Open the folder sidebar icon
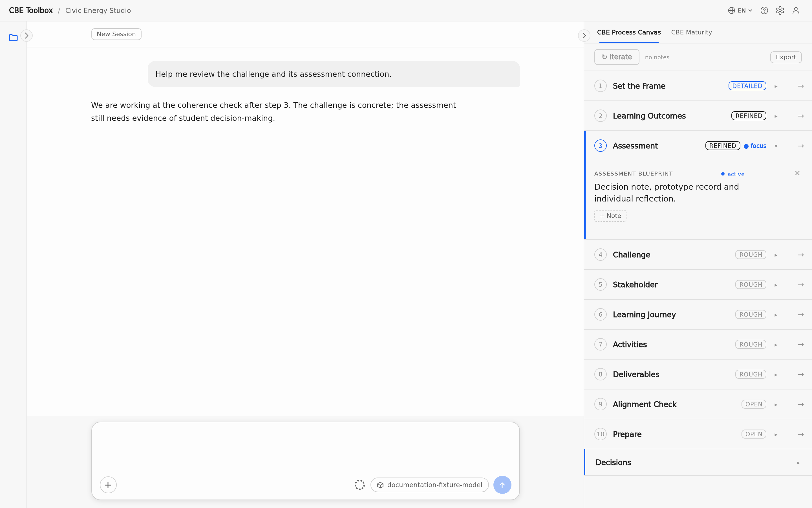The width and height of the screenshot is (812, 508). coord(14,37)
